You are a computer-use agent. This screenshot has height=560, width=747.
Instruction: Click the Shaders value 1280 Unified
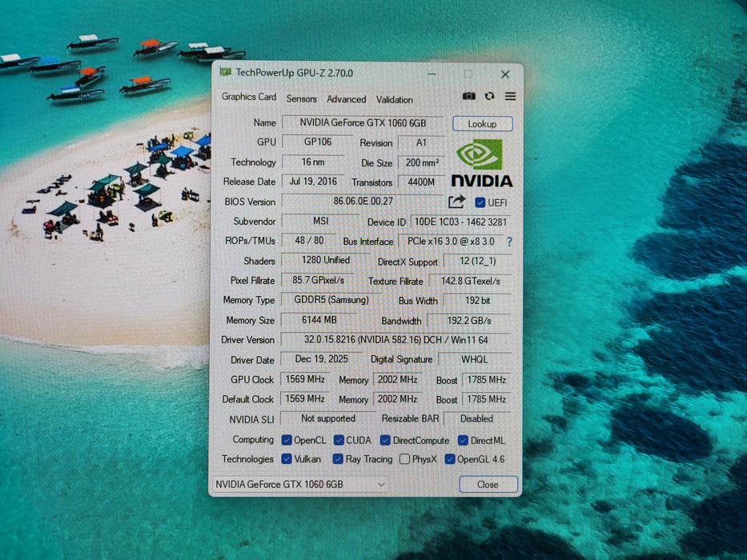(326, 260)
